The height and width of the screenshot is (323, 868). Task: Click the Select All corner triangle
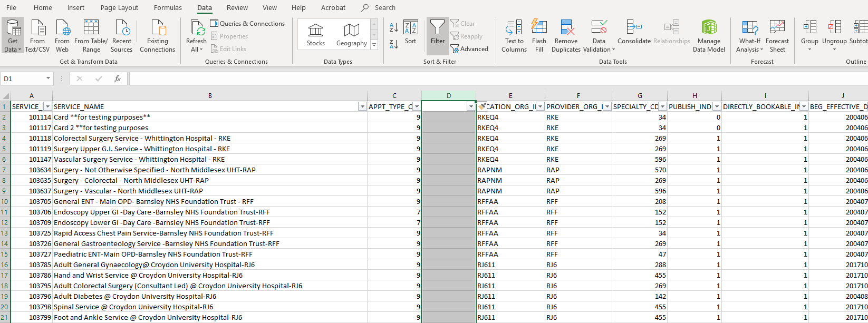coord(5,95)
